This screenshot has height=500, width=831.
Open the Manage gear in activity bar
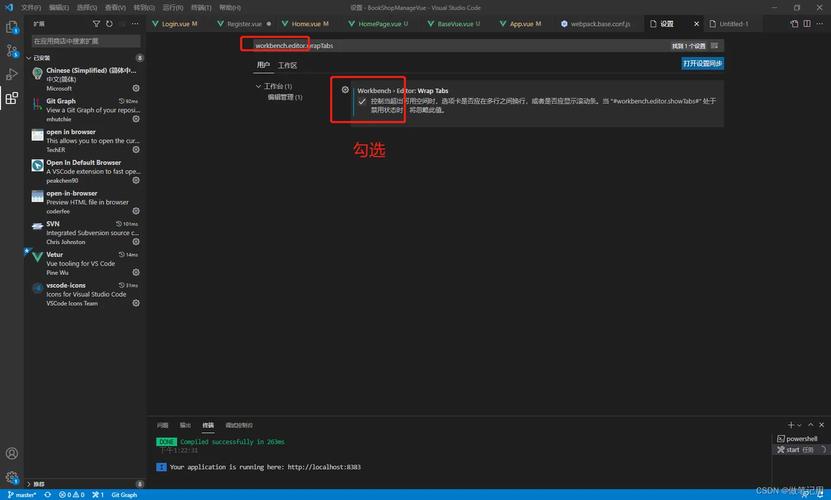[x=12, y=477]
